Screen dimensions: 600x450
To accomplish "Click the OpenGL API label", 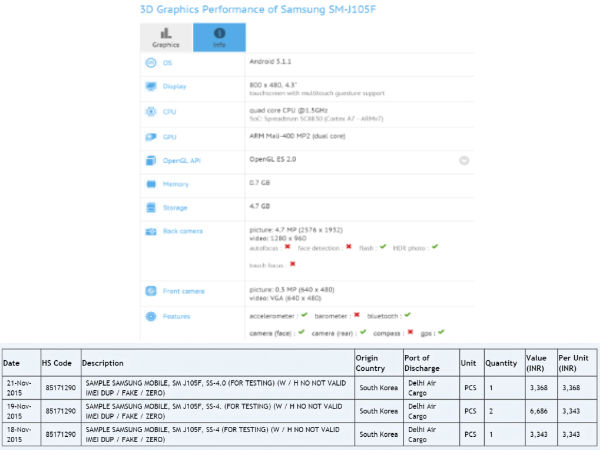I will click(x=181, y=161).
